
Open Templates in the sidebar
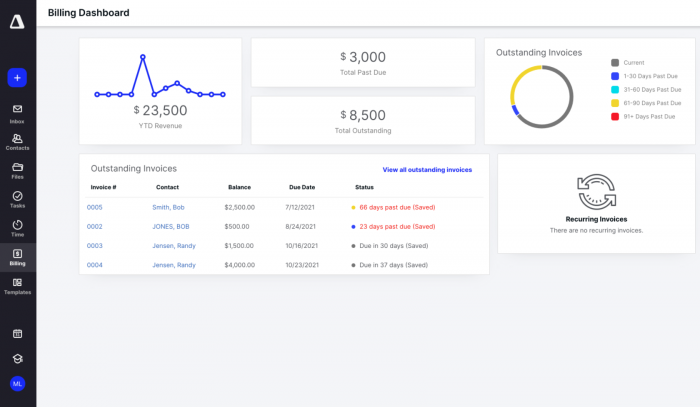pyautogui.click(x=17, y=286)
